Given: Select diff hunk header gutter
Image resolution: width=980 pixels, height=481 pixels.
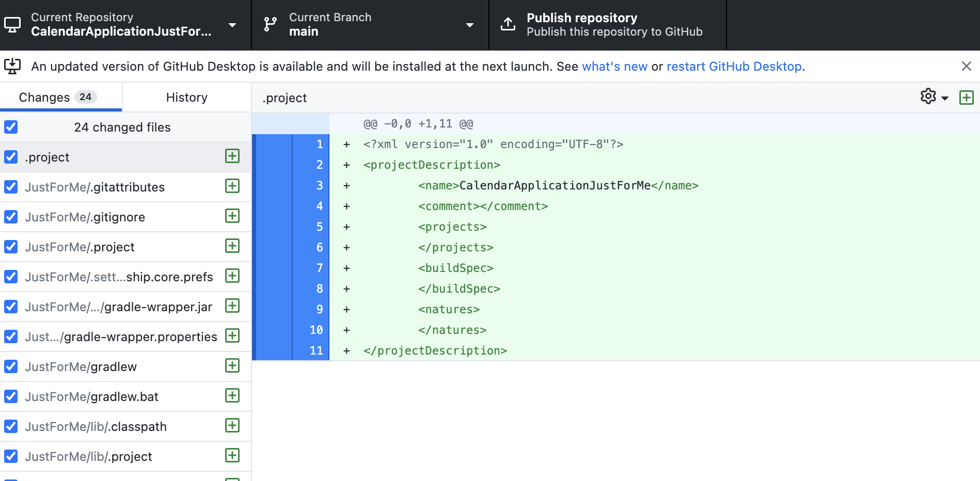Looking at the screenshot, I should [x=291, y=124].
